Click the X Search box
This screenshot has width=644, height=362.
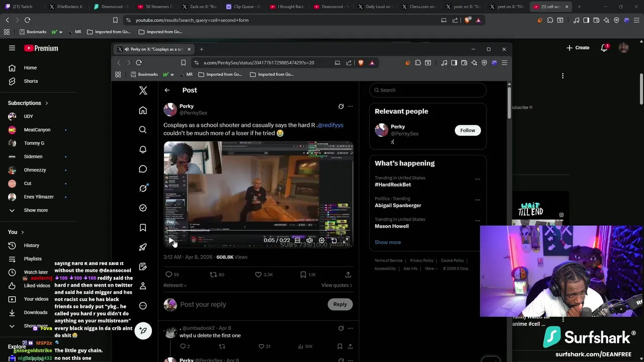[428, 90]
